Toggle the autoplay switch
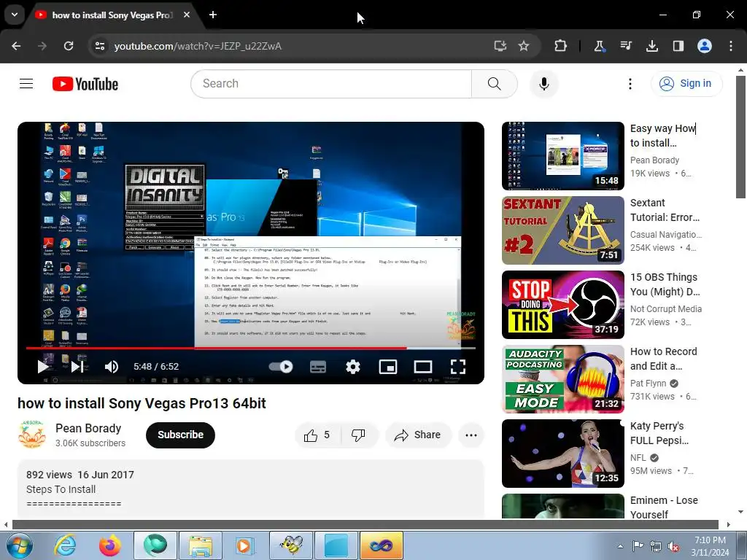Screen dimensions: 747x560 281,366
